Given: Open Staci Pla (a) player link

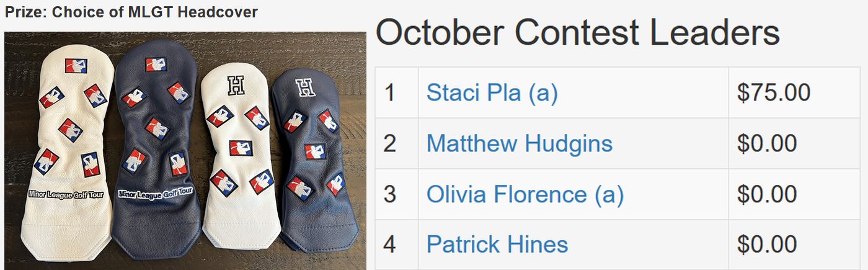Looking at the screenshot, I should point(492,93).
